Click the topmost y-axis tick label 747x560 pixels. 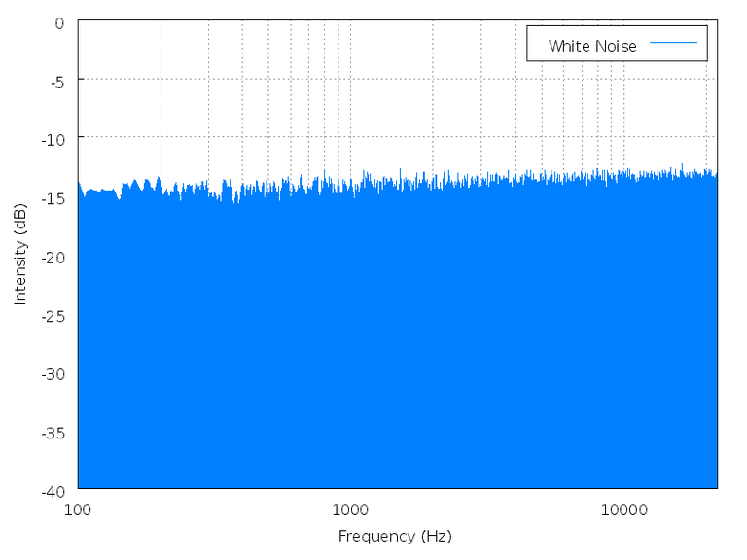pos(60,20)
